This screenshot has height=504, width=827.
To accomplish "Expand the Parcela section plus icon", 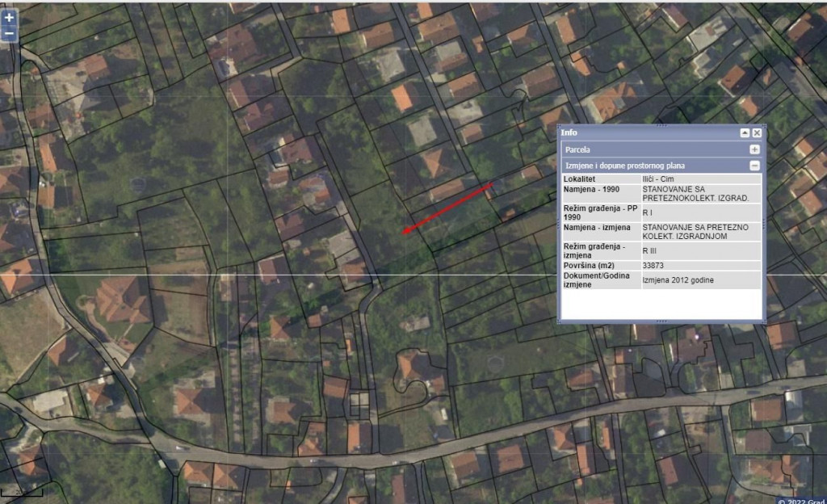I will coord(754,149).
